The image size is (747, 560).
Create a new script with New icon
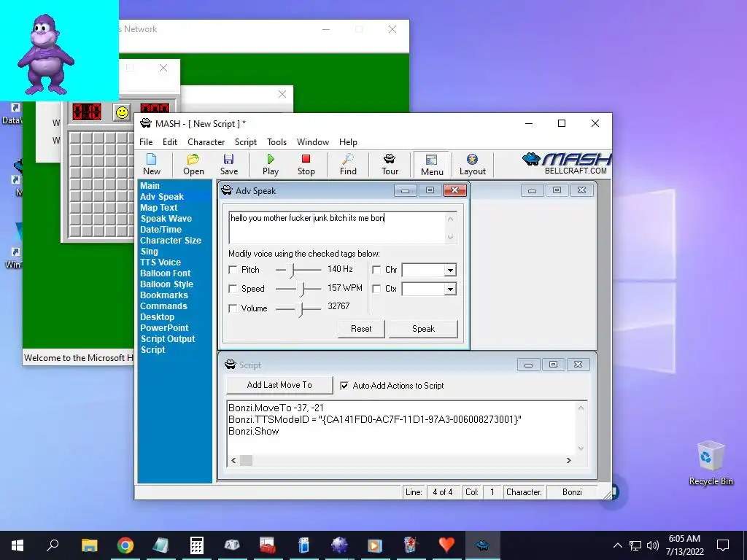click(x=152, y=164)
